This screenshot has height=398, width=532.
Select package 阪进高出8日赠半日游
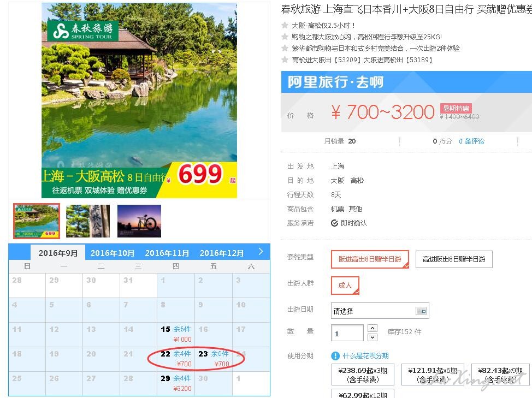(370, 259)
